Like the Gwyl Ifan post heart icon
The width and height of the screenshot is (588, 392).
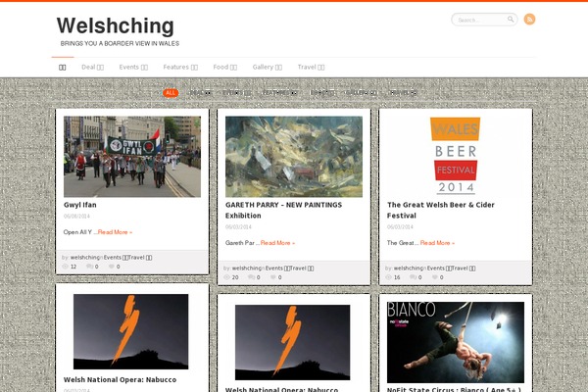[112, 267]
